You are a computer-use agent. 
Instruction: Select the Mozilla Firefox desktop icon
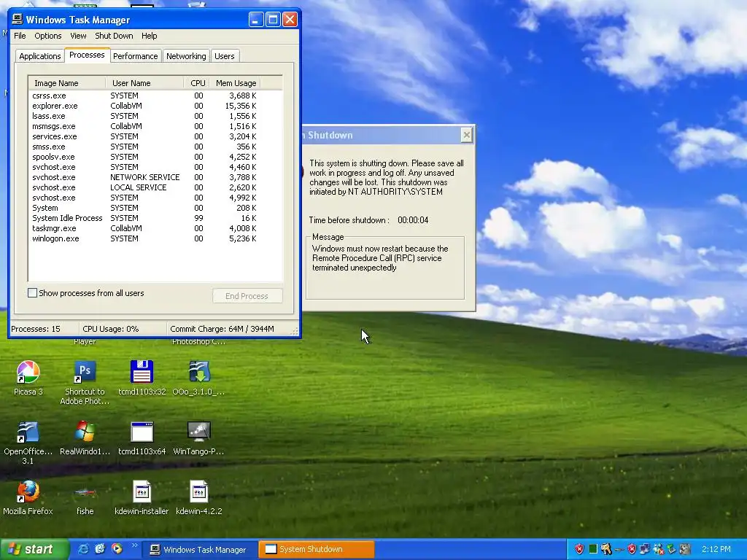pyautogui.click(x=28, y=498)
